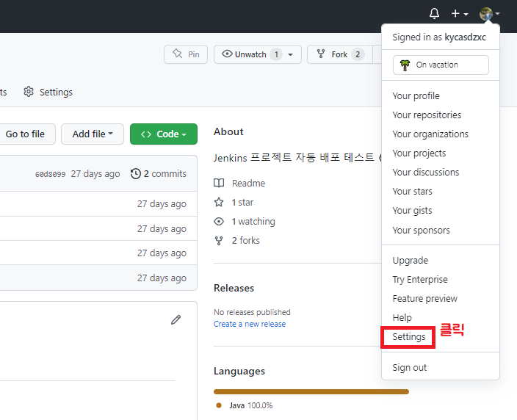Click the Pin pushpin icon
The image size is (517, 420).
pos(178,54)
